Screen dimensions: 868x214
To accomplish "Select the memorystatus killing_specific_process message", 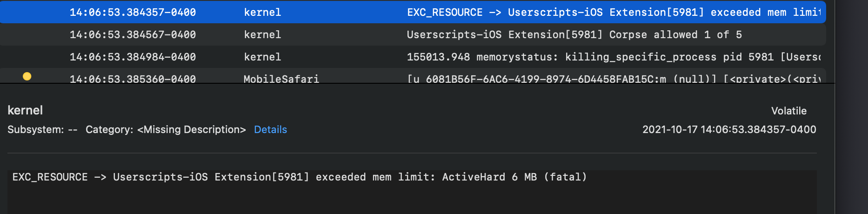I will 614,57.
